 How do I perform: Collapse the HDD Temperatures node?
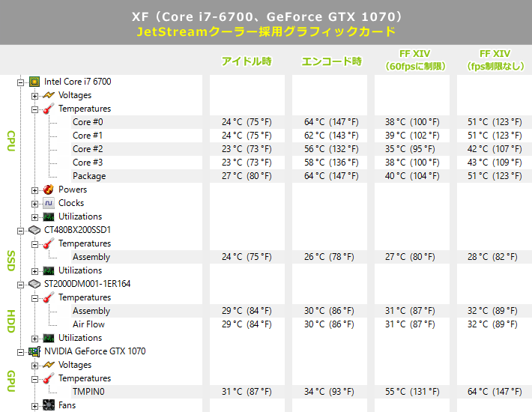(x=34, y=298)
